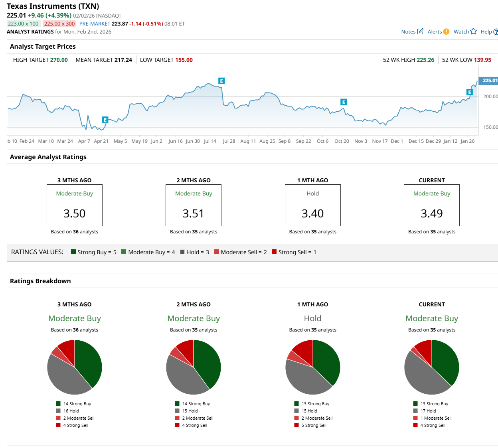Click the Notes pencil edit icon
This screenshot has width=498, height=448.
[420, 32]
